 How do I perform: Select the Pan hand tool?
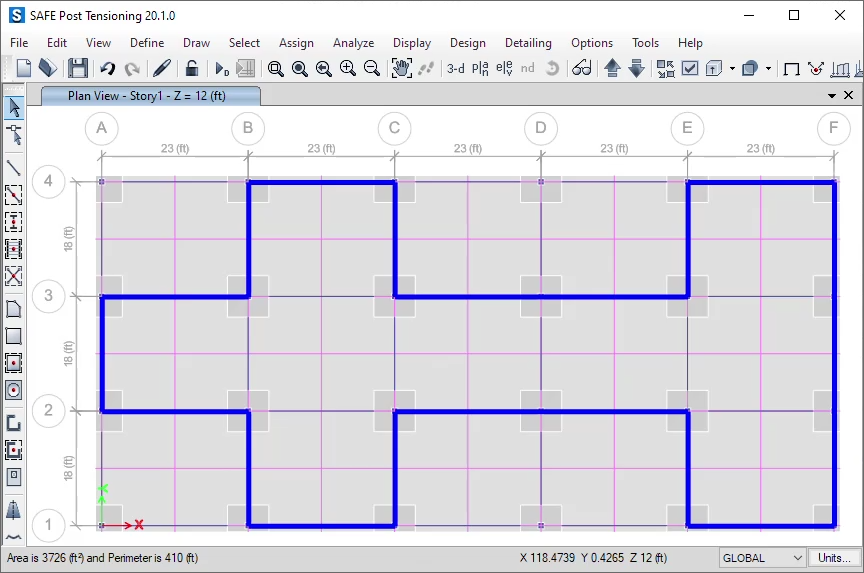(401, 68)
